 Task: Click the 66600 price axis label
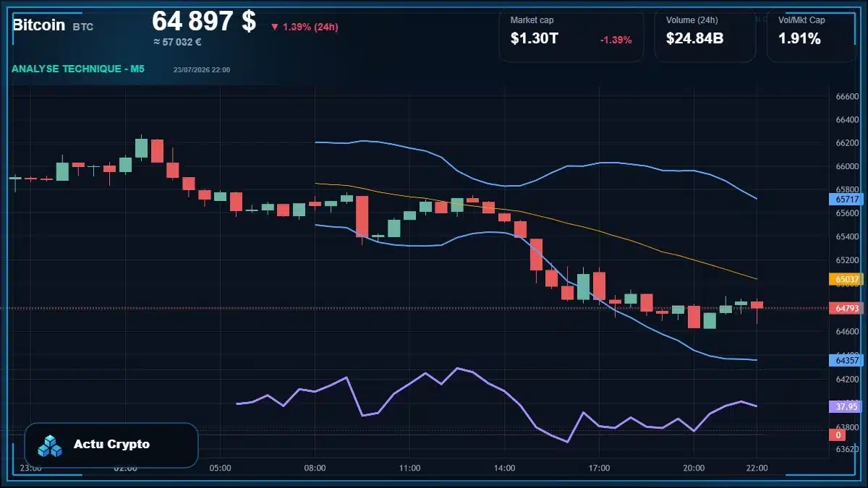pyautogui.click(x=847, y=97)
